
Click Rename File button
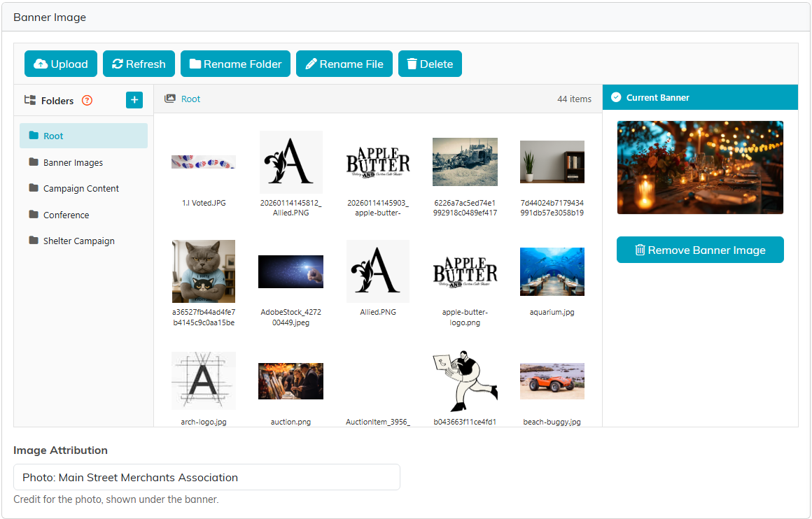(344, 64)
